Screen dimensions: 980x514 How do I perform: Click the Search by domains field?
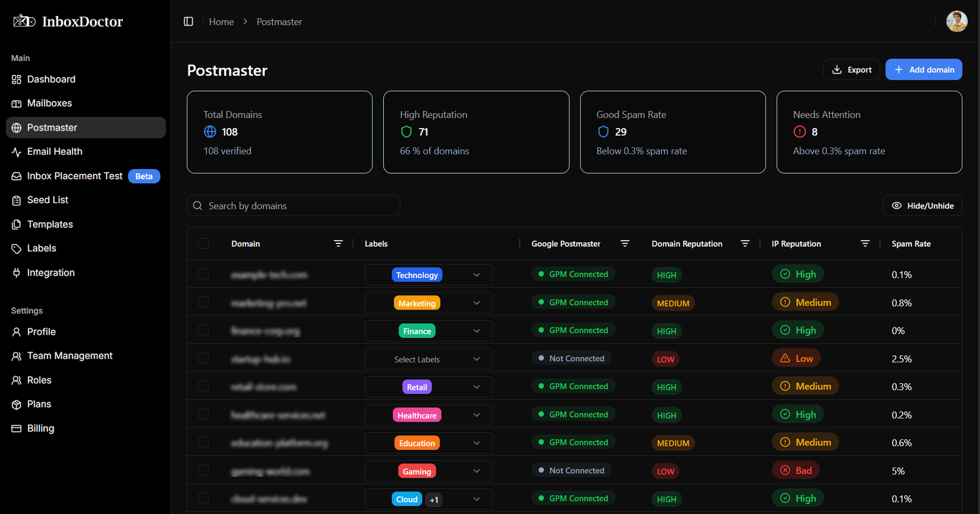(299, 206)
